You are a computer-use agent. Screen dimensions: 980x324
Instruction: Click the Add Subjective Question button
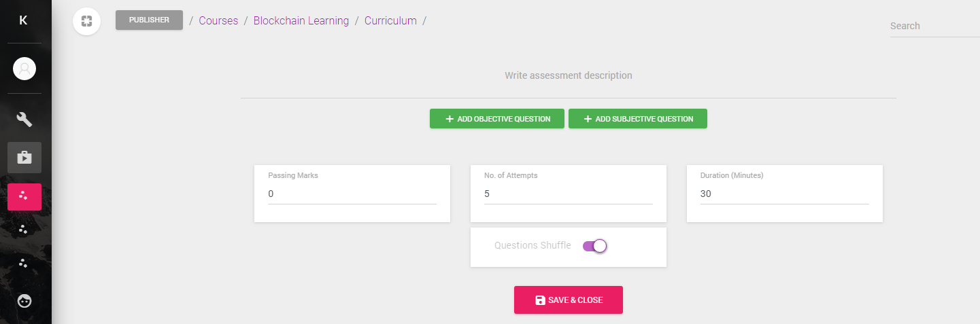(638, 119)
